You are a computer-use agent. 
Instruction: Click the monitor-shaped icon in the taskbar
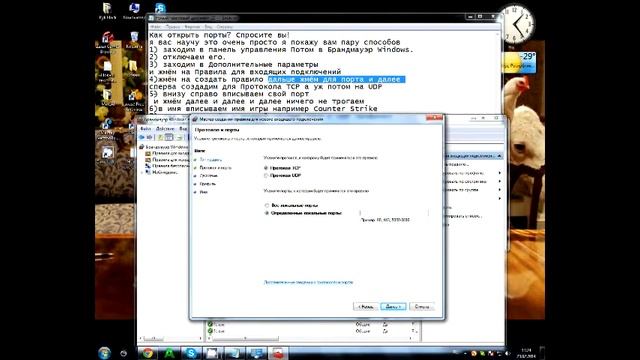click(x=256, y=353)
